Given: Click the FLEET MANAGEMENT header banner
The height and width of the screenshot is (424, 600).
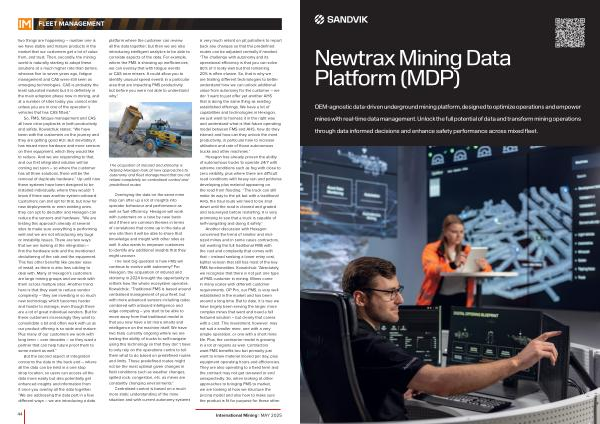Looking at the screenshot, I should [x=158, y=24].
